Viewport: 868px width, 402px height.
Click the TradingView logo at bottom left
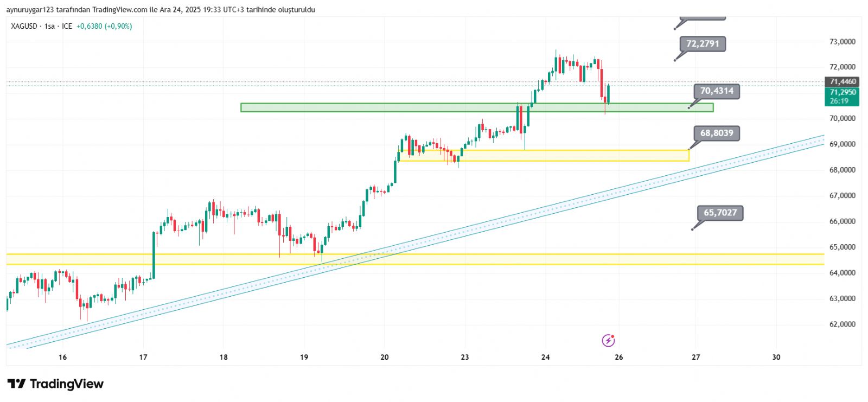55,384
